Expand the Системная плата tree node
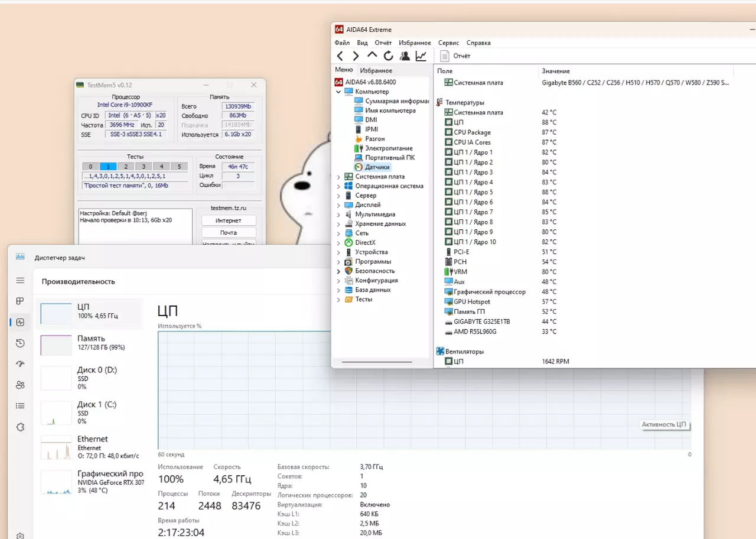Image resolution: width=756 pixels, height=539 pixels. pos(338,177)
